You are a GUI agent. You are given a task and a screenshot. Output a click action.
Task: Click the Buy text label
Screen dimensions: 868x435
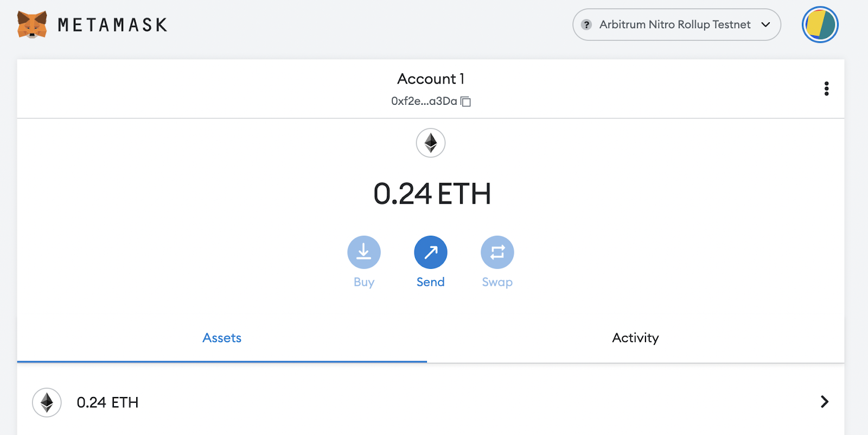[364, 282]
